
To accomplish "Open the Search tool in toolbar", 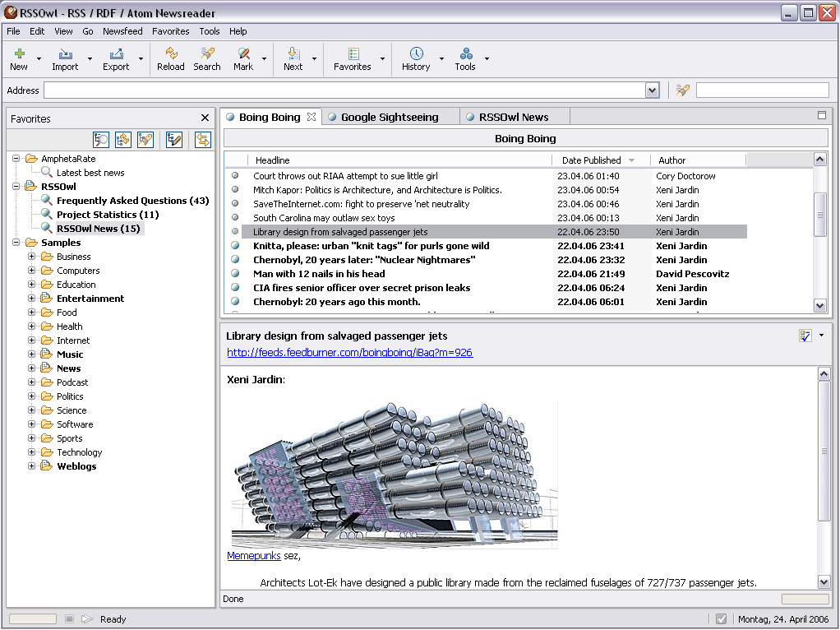I will coord(207,54).
